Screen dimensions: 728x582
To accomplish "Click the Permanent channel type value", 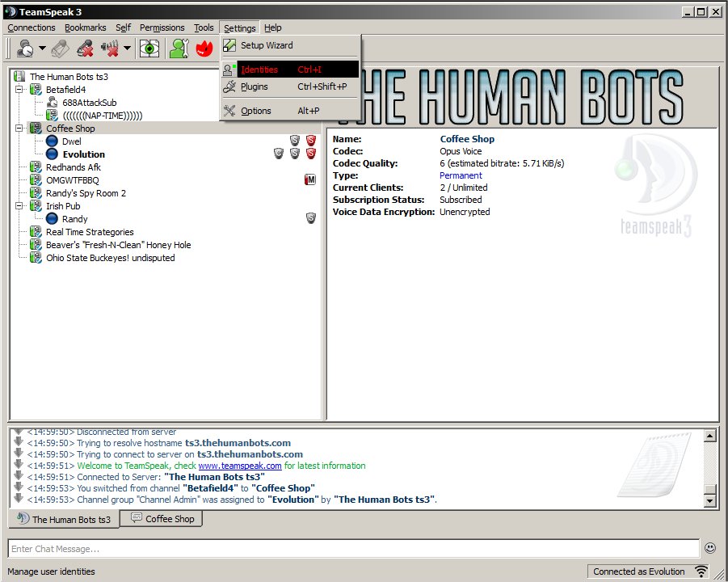I will pyautogui.click(x=461, y=175).
